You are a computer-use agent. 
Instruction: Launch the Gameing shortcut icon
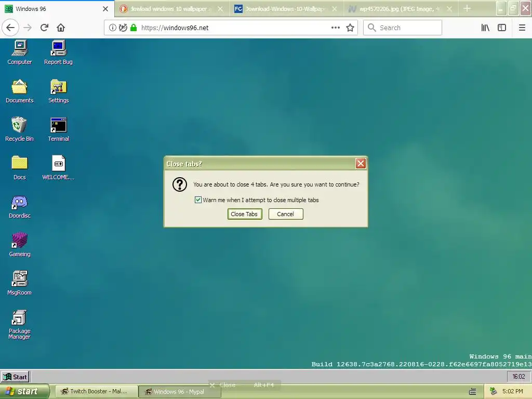19,245
